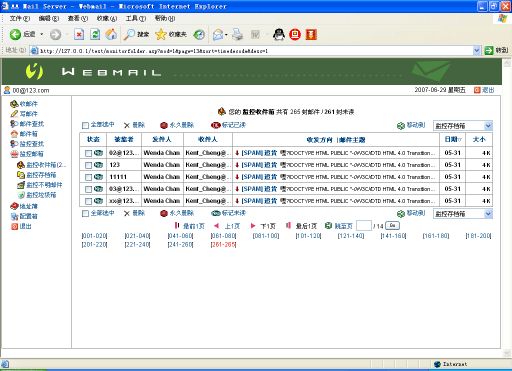Open Mail button dropdown arrow
This screenshot has height=371, width=512.
point(226,35)
